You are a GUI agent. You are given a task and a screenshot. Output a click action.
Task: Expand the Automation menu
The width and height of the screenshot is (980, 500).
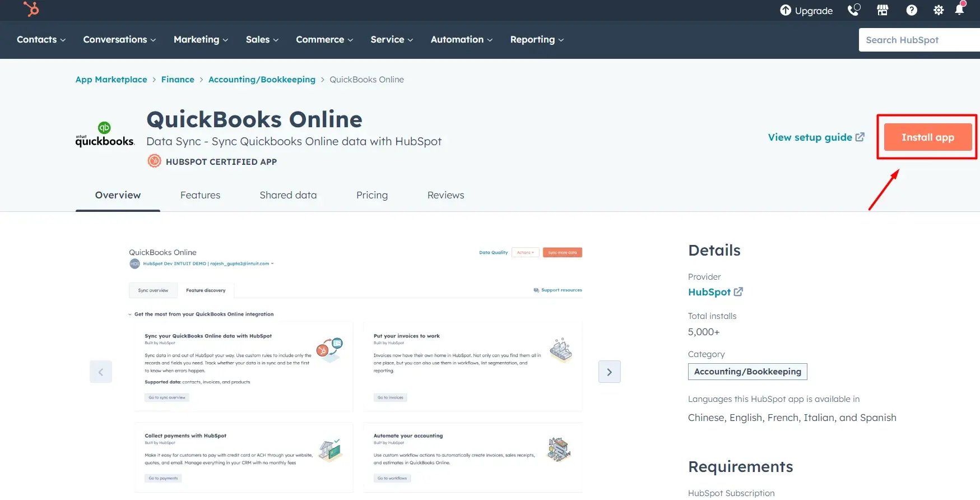pyautogui.click(x=462, y=39)
